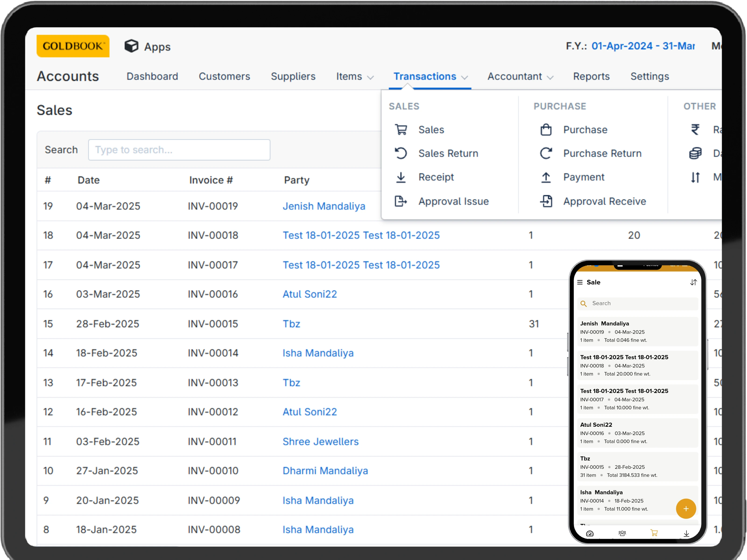This screenshot has height=560, width=747.
Task: Click the Payment upload arrow icon
Action: tap(546, 177)
